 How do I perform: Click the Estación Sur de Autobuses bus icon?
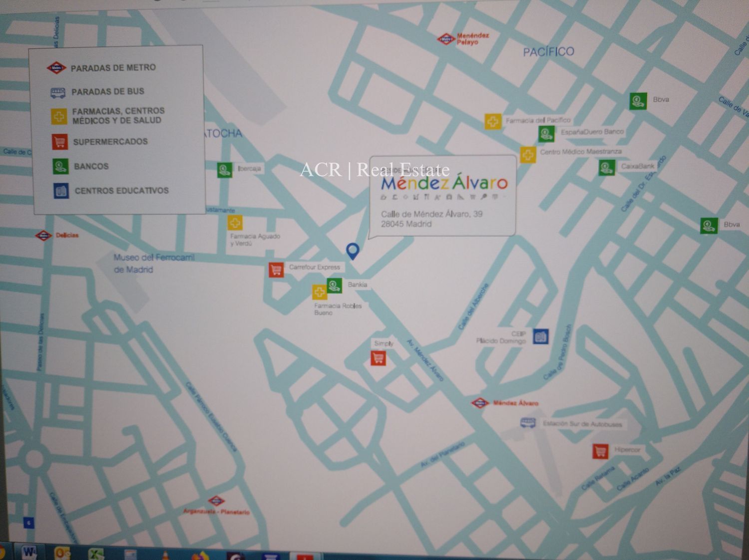pos(528,423)
